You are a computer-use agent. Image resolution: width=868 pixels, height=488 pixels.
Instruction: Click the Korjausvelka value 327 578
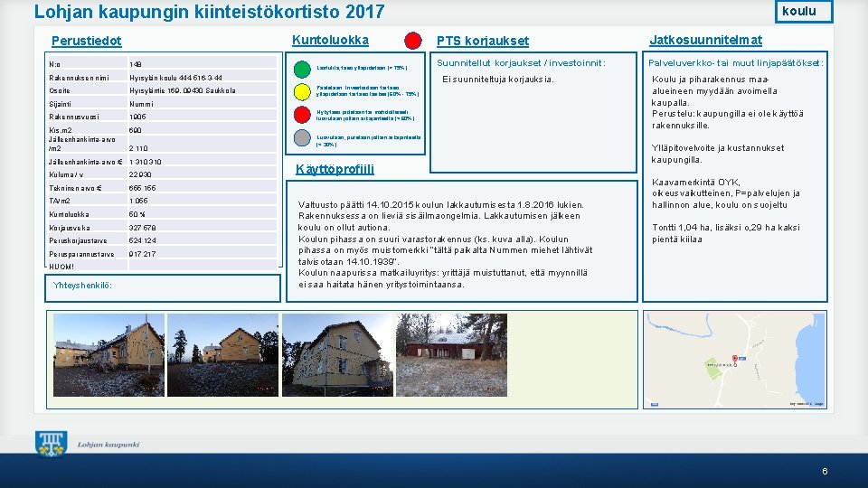(142, 228)
